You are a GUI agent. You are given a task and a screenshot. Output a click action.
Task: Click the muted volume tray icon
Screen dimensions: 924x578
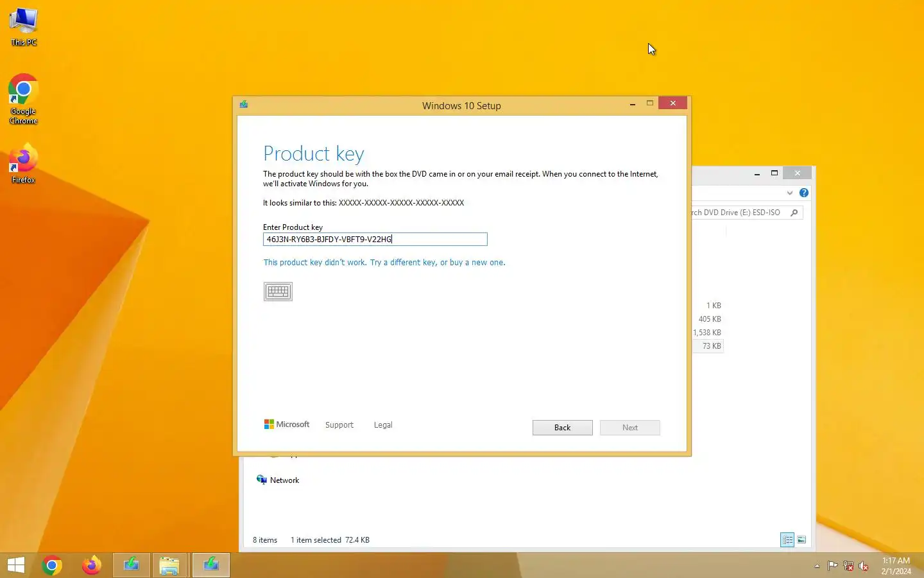pos(864,566)
